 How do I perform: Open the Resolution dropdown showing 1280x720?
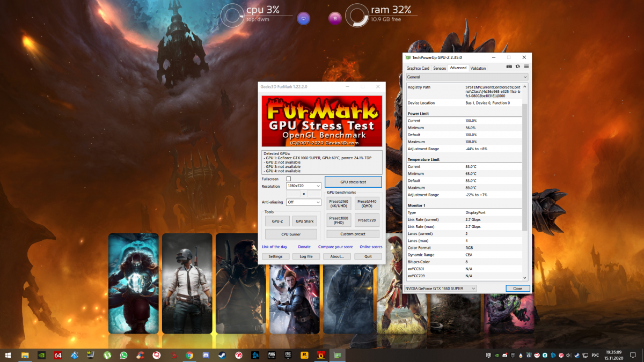303,186
